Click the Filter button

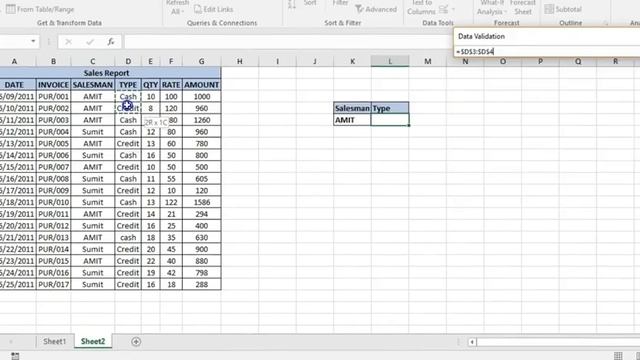340,3
